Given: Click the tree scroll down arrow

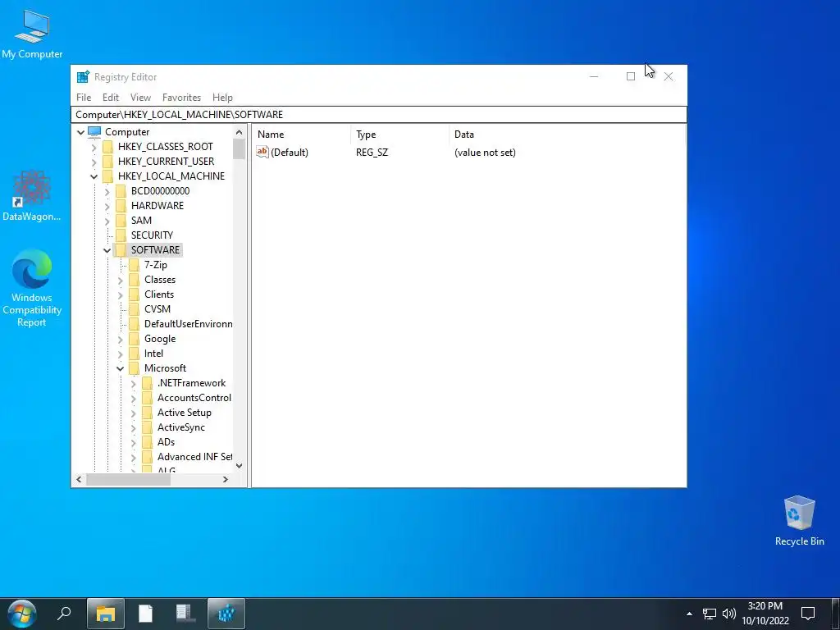Looking at the screenshot, I should tap(239, 466).
